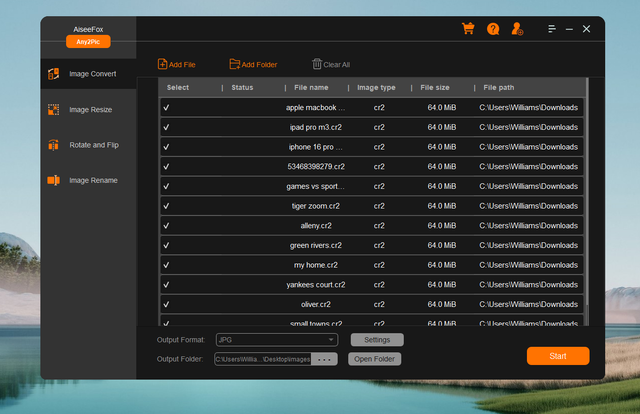Click the File name column header
Screen dimensions: 640x414
311,87
